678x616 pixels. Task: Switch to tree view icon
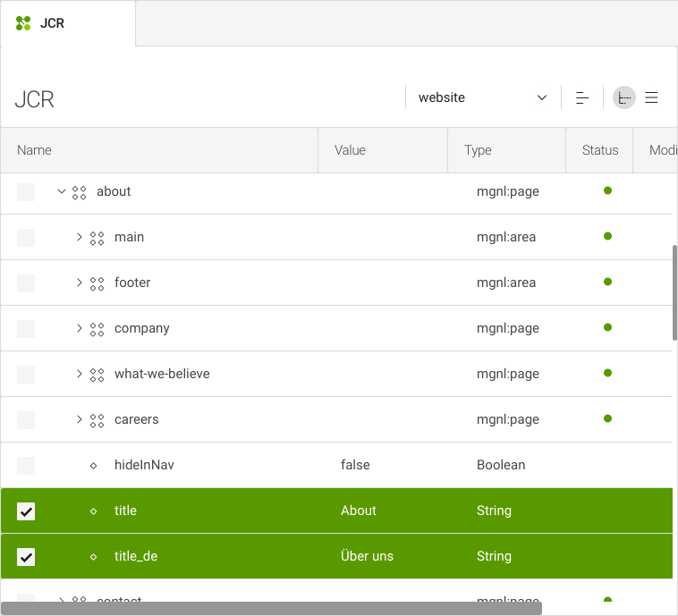(x=624, y=97)
